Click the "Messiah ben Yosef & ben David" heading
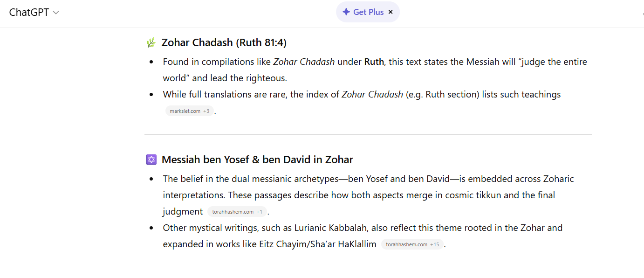 pos(257,160)
